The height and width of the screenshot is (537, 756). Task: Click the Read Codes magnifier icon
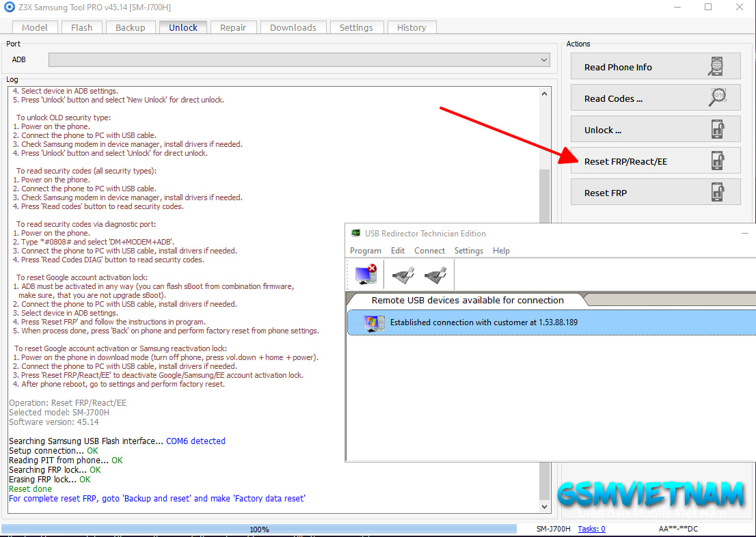(x=718, y=98)
